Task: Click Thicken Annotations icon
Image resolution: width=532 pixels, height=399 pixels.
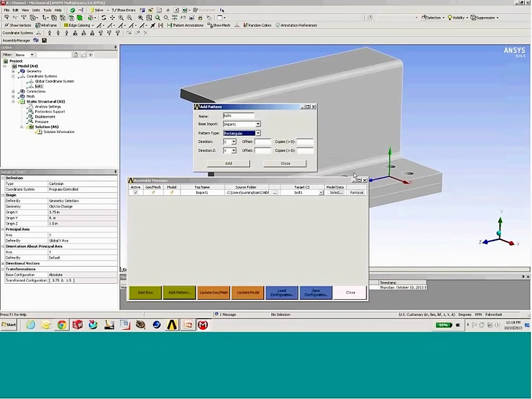Action: pyautogui.click(x=169, y=25)
